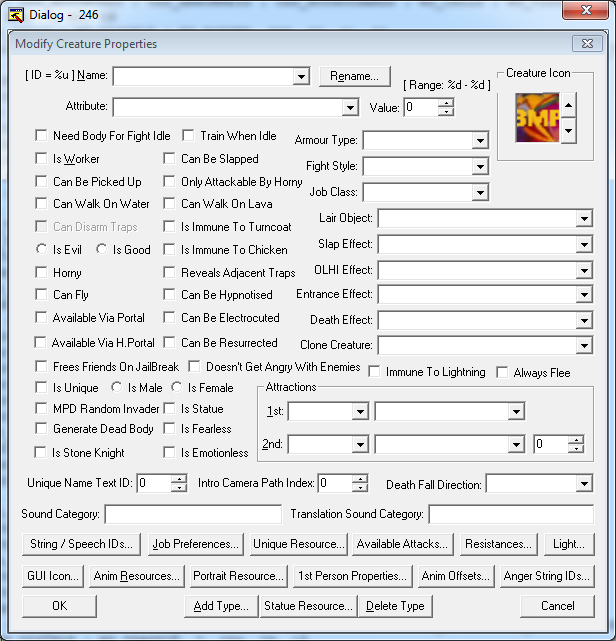The width and height of the screenshot is (616, 641).
Task: Check the Is Worker option
Action: pos(41,158)
